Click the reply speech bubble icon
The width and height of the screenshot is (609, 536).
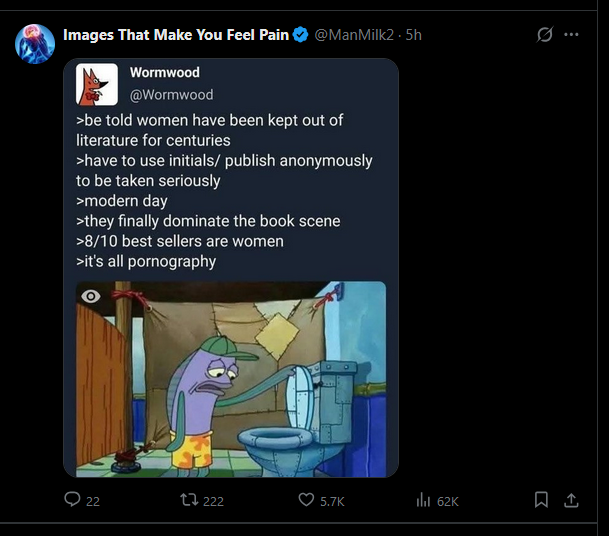pyautogui.click(x=72, y=500)
